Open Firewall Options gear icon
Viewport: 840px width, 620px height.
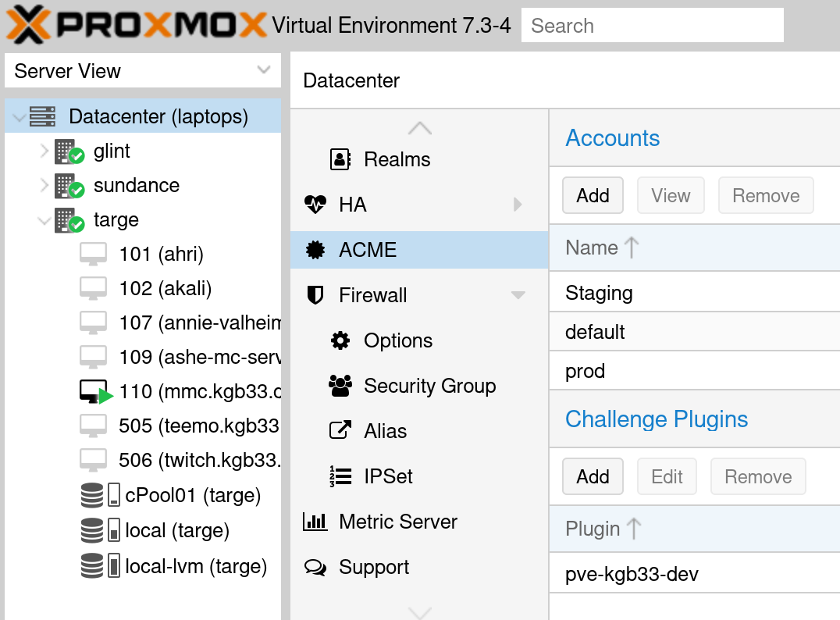pos(339,340)
